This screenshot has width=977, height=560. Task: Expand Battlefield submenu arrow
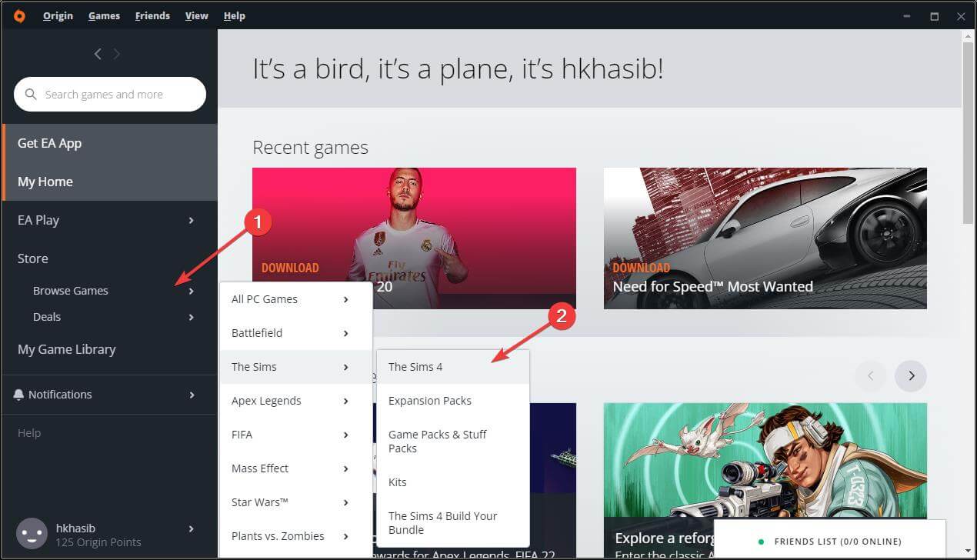(x=346, y=333)
